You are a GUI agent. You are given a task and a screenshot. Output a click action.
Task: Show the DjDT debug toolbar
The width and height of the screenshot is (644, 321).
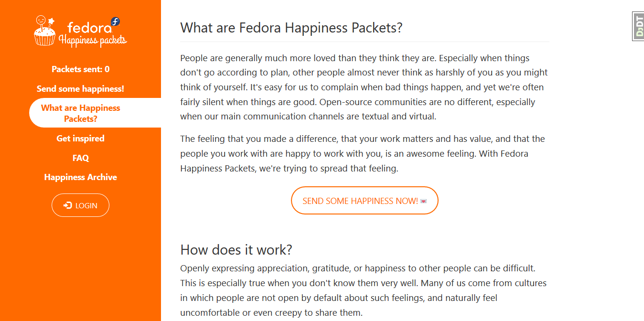tap(638, 26)
